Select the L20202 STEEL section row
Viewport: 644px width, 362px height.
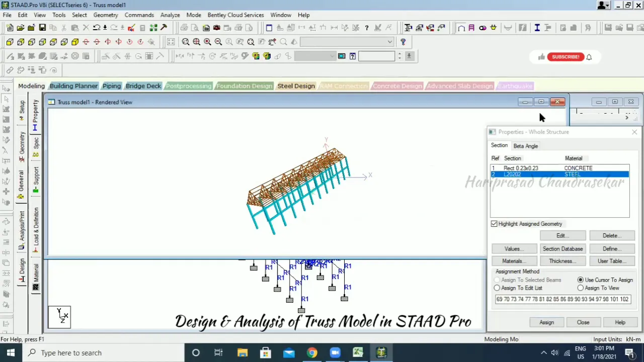point(559,174)
